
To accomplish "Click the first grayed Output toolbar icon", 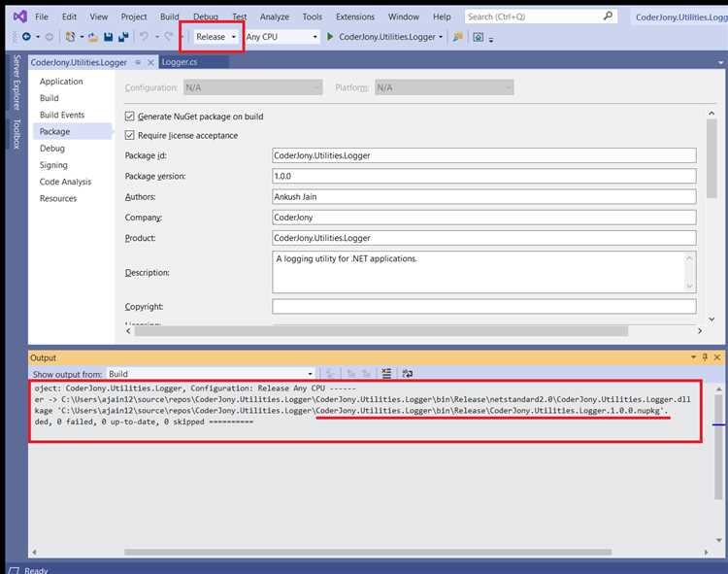I will click(x=331, y=373).
